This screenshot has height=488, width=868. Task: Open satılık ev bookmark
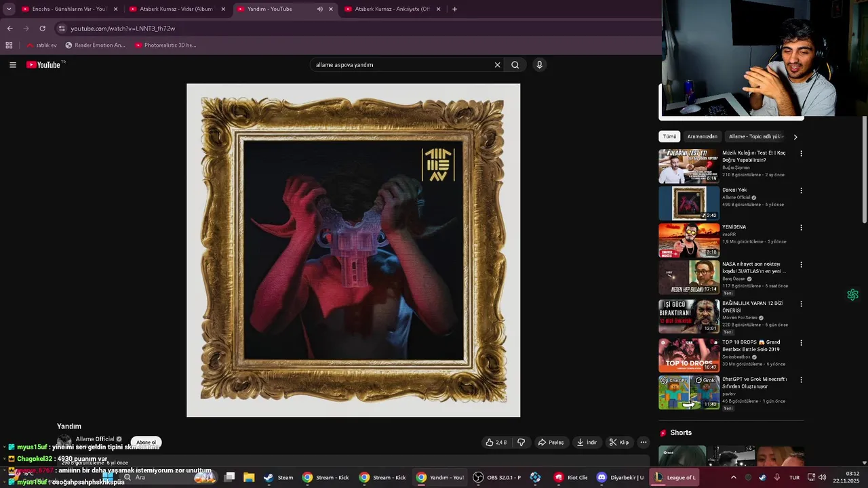pyautogui.click(x=41, y=45)
